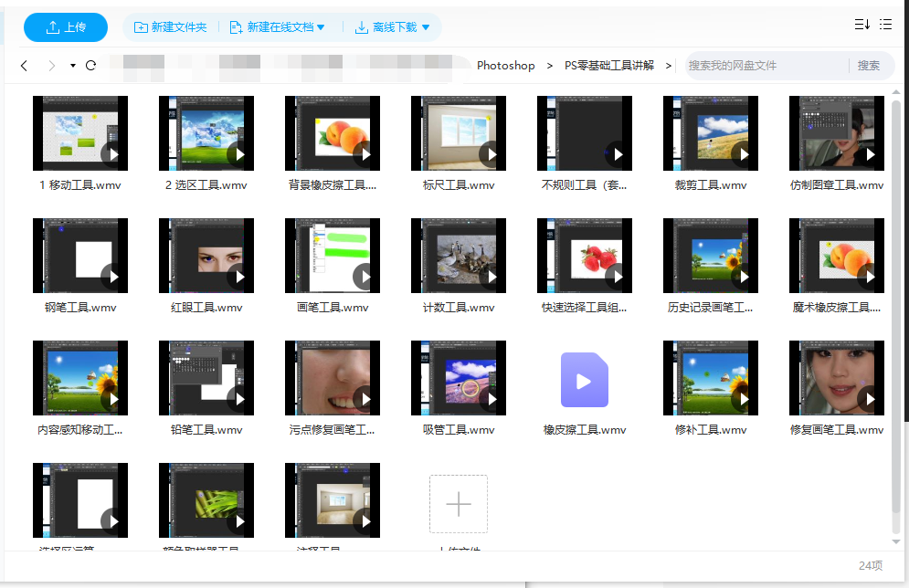Click the file name 内容感知移动工...
This screenshot has height=588, width=909.
click(x=80, y=430)
